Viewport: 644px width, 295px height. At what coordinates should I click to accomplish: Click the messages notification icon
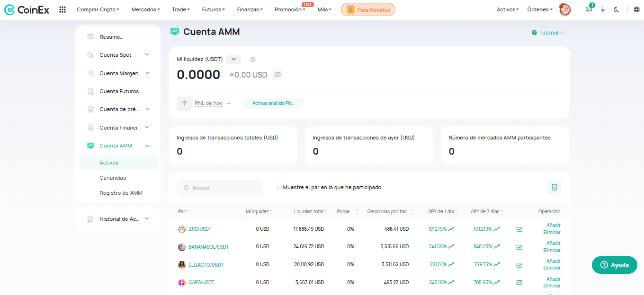(589, 9)
